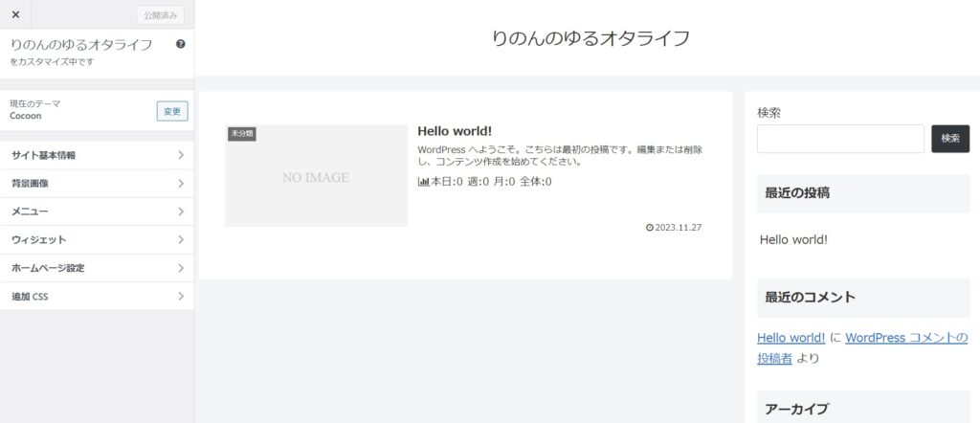Click the 未分類 category label
Viewport: 980px width, 423px height.
(242, 134)
